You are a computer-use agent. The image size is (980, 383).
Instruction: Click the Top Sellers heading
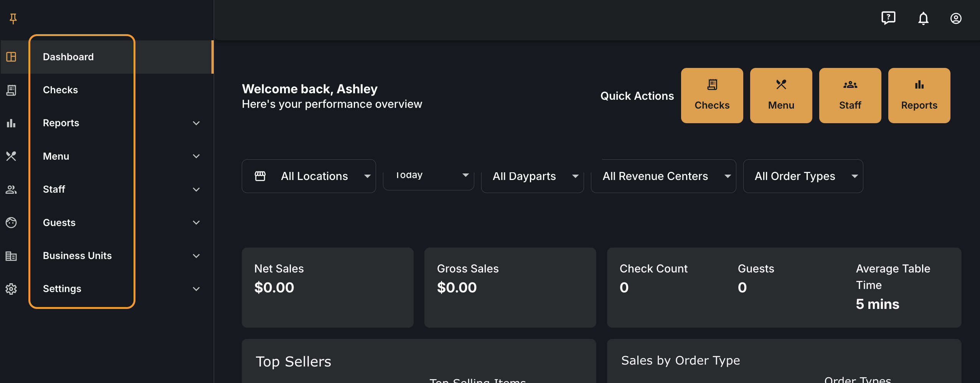[x=294, y=362]
